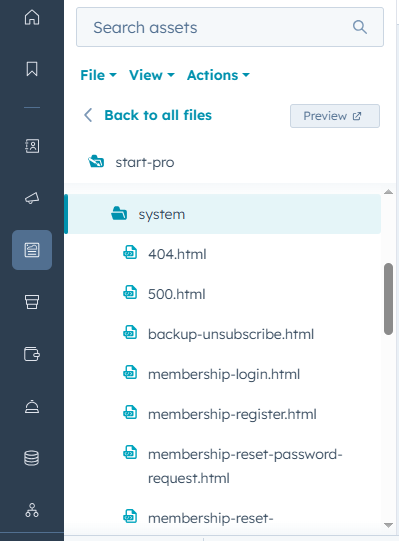The width and height of the screenshot is (399, 541).
Task: Click the backup-unsubscribe.html file icon
Action: pos(130,332)
